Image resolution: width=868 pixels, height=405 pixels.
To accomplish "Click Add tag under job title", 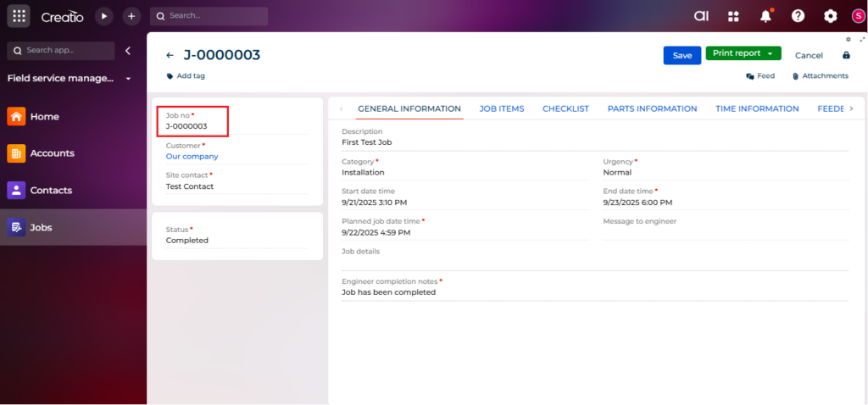I will tap(190, 76).
